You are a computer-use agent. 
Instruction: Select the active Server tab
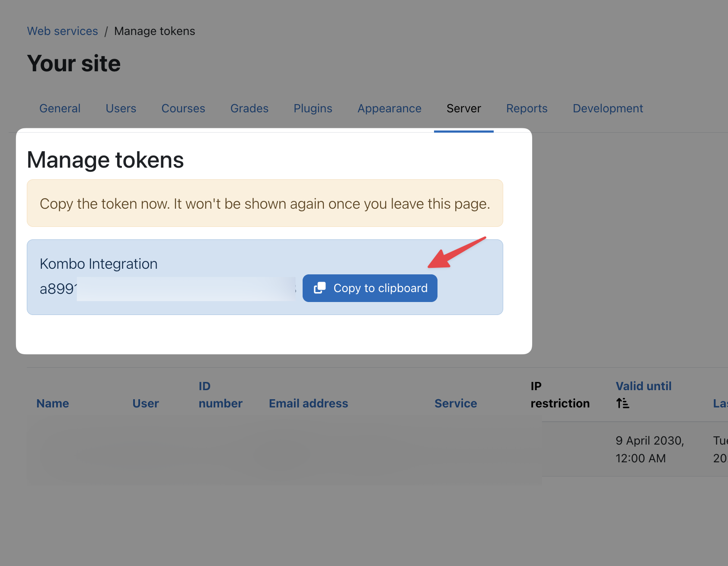tap(463, 108)
